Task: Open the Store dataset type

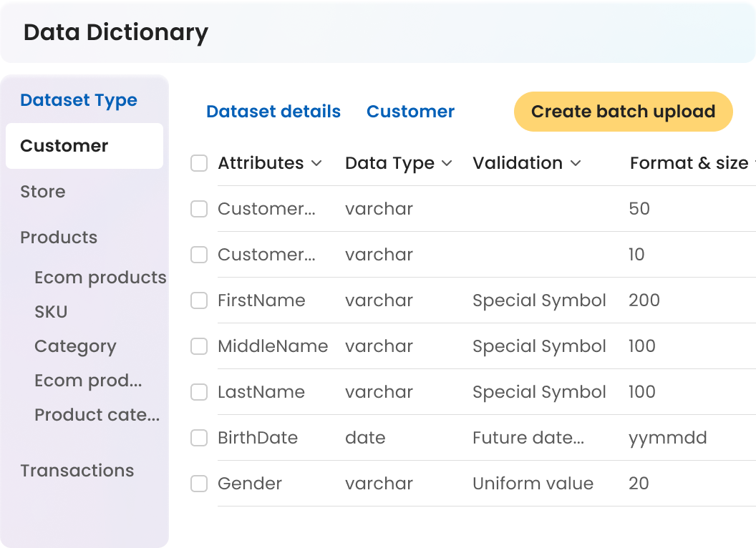Action: point(43,192)
